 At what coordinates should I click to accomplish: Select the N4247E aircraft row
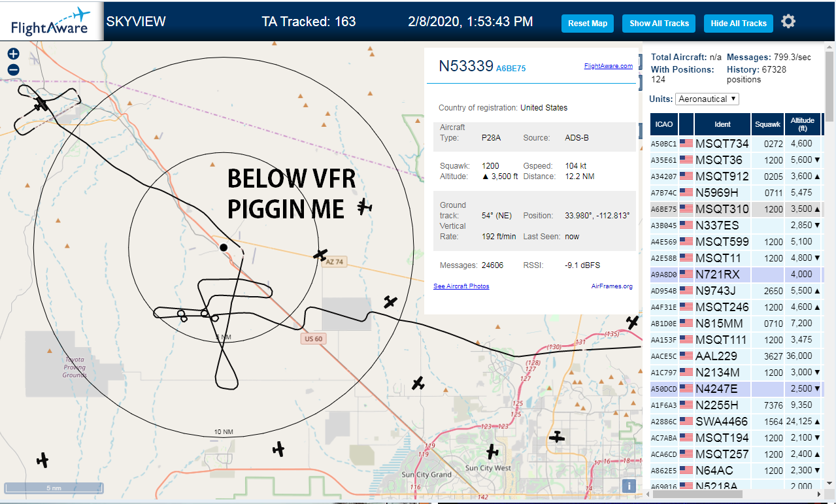coord(736,389)
